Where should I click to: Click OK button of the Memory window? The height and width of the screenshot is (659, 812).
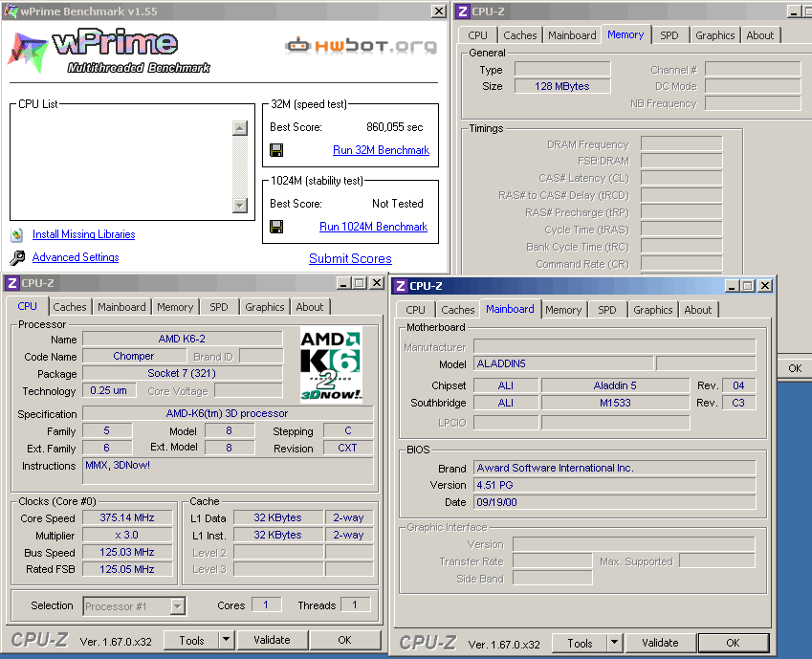click(x=795, y=368)
